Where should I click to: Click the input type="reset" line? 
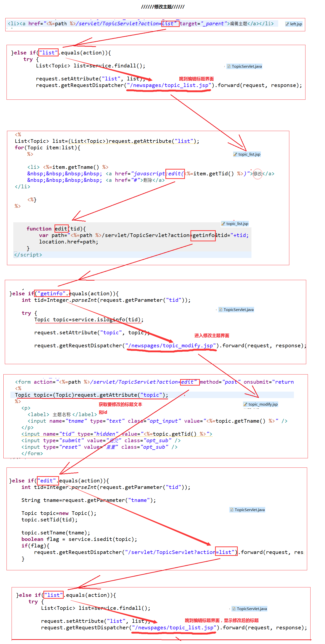pos(100,447)
